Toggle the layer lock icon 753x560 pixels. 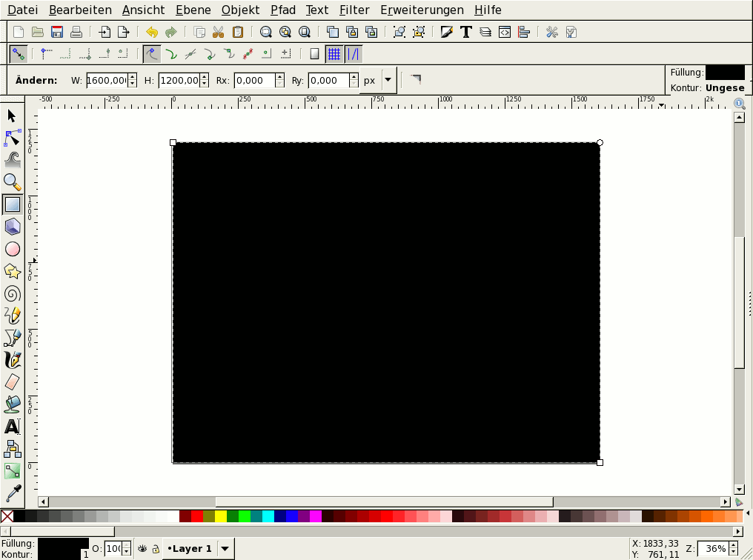point(155,549)
